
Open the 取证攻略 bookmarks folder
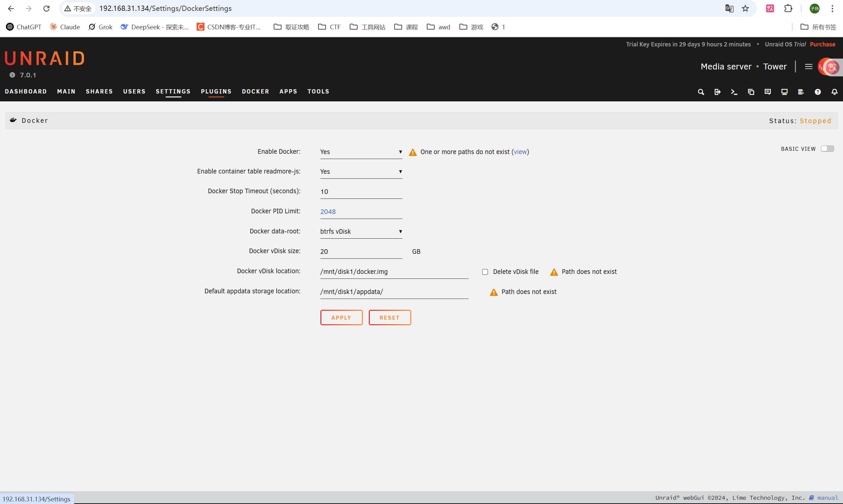(x=291, y=27)
